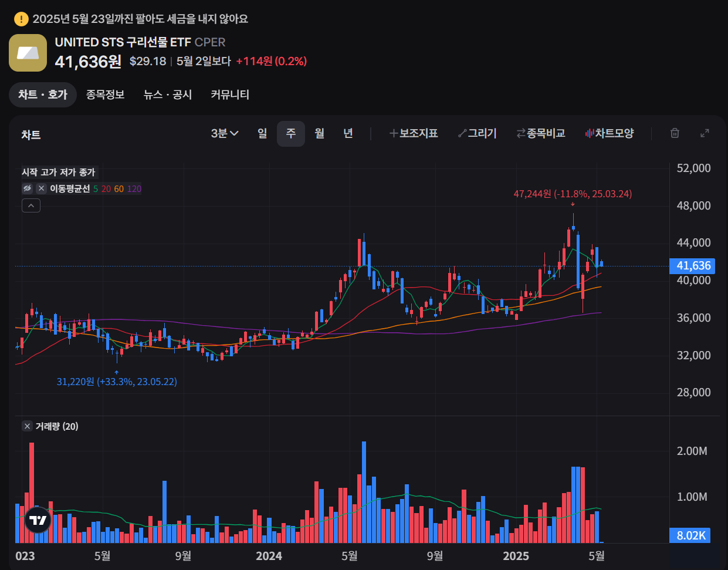Click the UNITED STS 구리선물 ETF title
Viewport: 728px width, 570px height.
123,42
